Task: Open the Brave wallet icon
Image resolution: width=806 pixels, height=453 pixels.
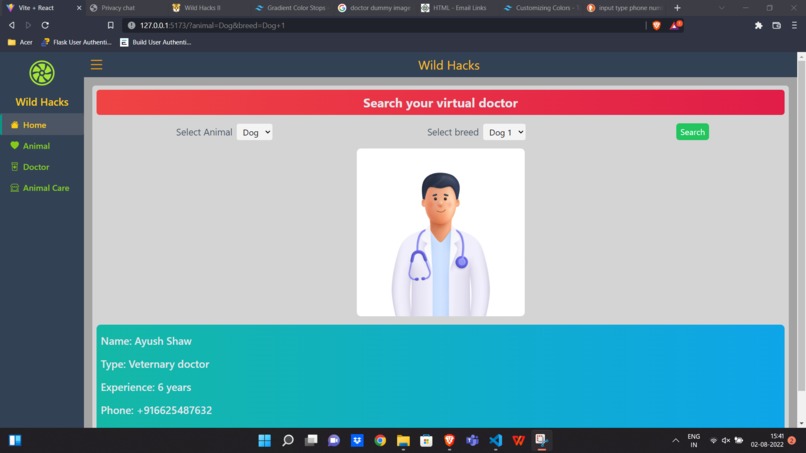Action: pyautogui.click(x=776, y=25)
